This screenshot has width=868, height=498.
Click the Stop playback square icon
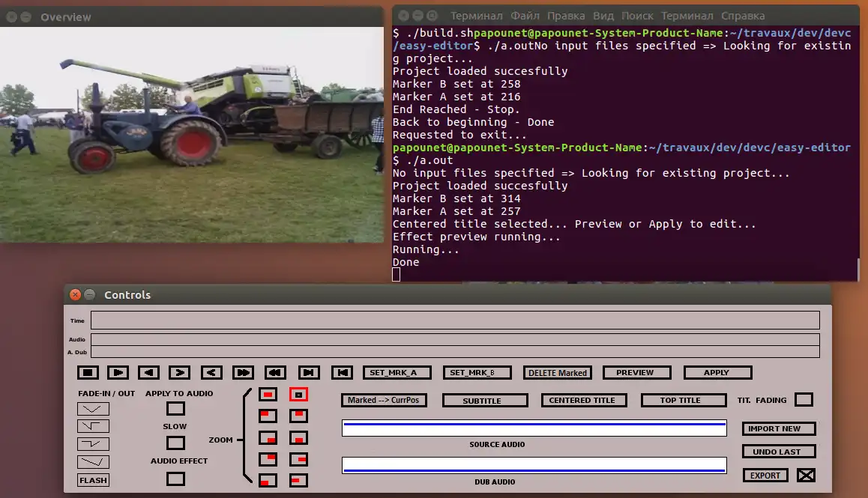pos(88,372)
